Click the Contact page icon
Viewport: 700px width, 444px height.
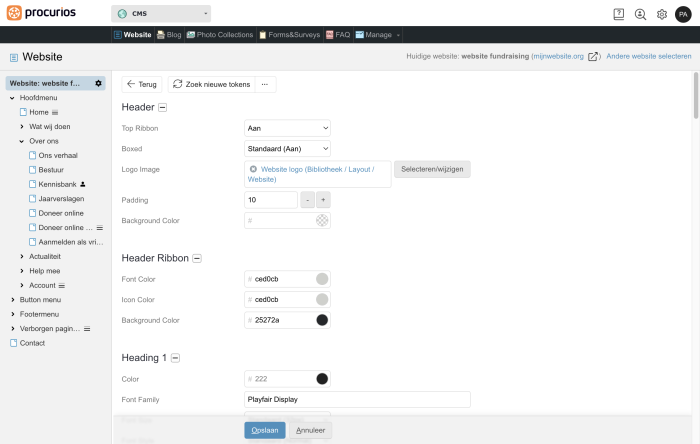(x=13, y=343)
